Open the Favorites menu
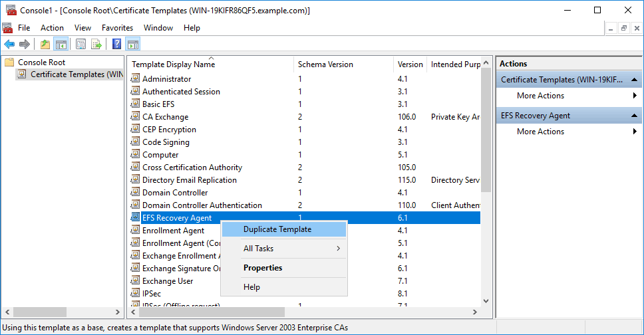 click(118, 28)
